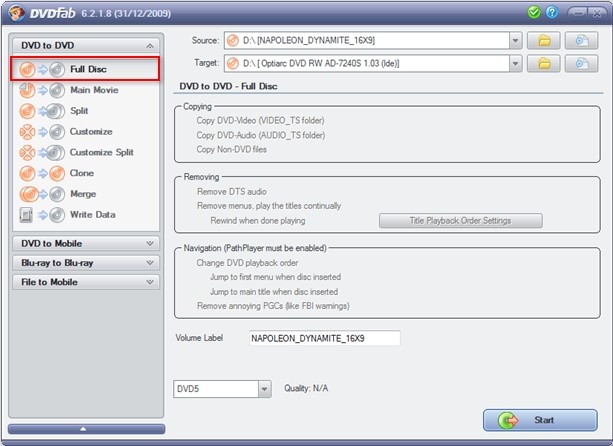Viewport: 613px width, 446px height.
Task: Toggle Rewind when done playing
Action: (x=258, y=221)
